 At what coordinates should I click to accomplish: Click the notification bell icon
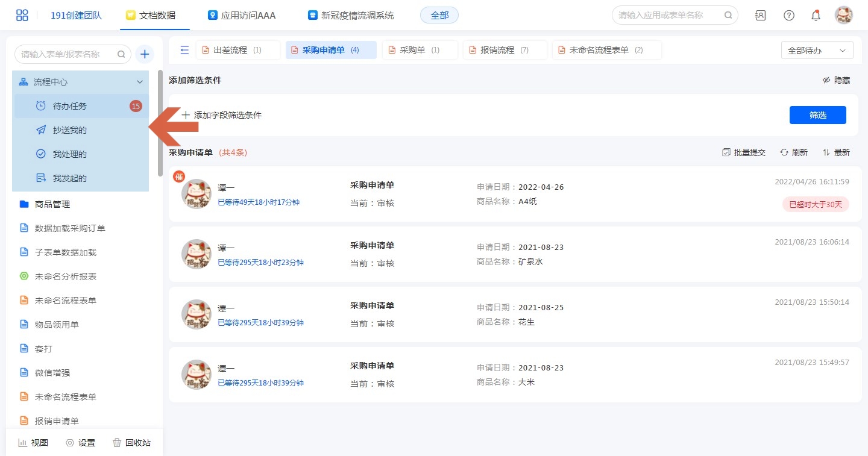pyautogui.click(x=816, y=15)
